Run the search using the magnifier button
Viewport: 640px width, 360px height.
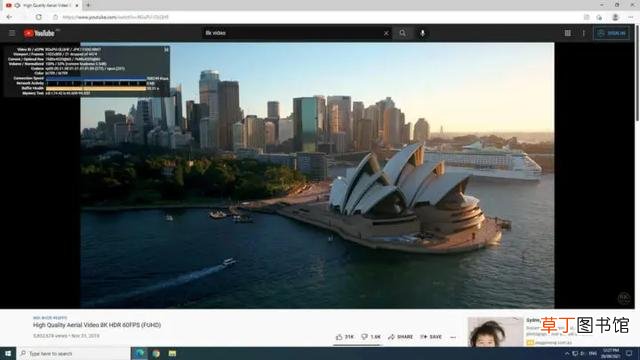point(402,33)
